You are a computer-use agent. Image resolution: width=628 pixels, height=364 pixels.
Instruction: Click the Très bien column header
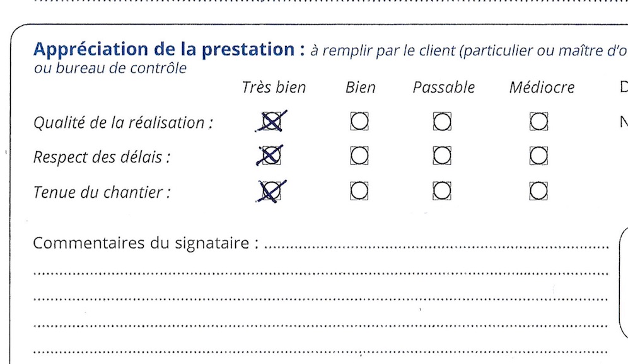(x=274, y=87)
